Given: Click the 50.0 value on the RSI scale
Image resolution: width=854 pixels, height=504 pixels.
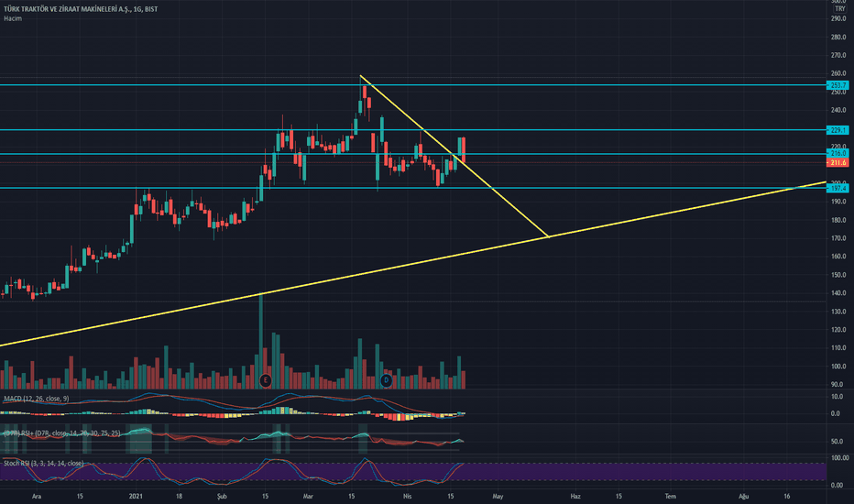Looking at the screenshot, I should click(839, 442).
